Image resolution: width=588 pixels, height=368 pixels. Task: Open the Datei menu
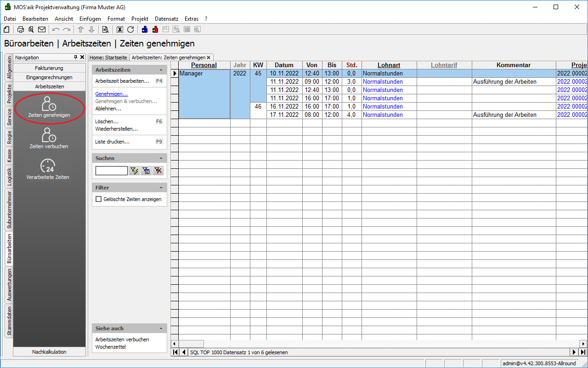(x=10, y=19)
